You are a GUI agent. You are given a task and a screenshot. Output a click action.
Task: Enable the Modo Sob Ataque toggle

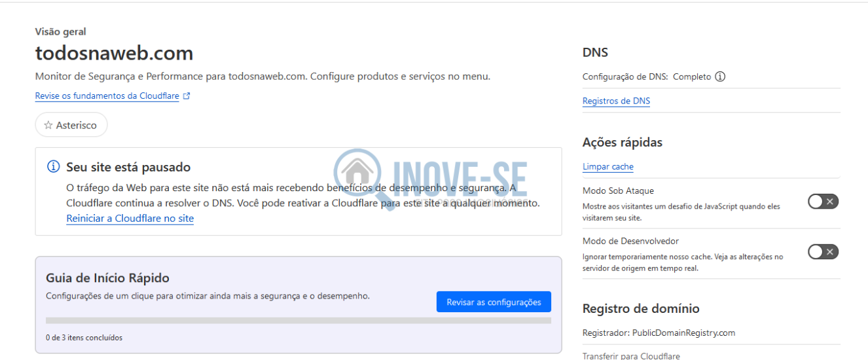pyautogui.click(x=823, y=202)
